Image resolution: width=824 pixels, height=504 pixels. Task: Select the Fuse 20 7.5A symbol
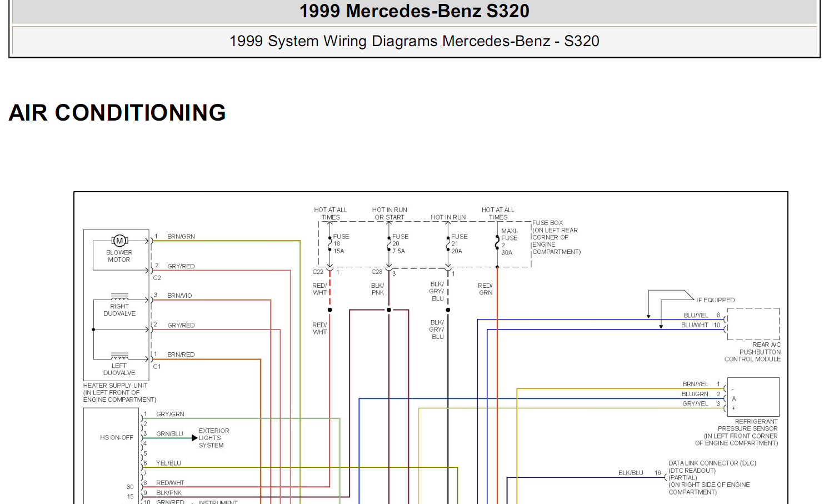coord(389,244)
